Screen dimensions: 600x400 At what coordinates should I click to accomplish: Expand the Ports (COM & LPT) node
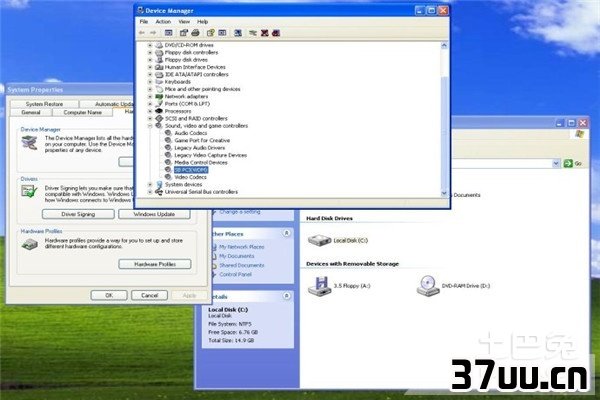coord(150,104)
